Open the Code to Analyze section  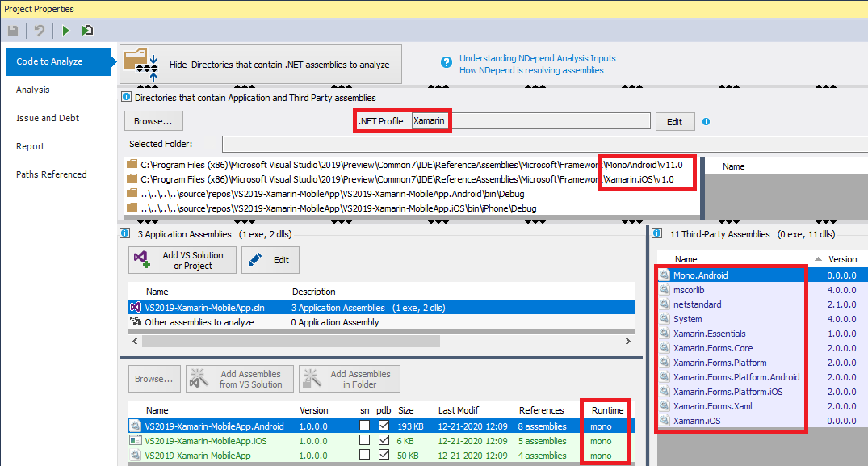click(59, 61)
